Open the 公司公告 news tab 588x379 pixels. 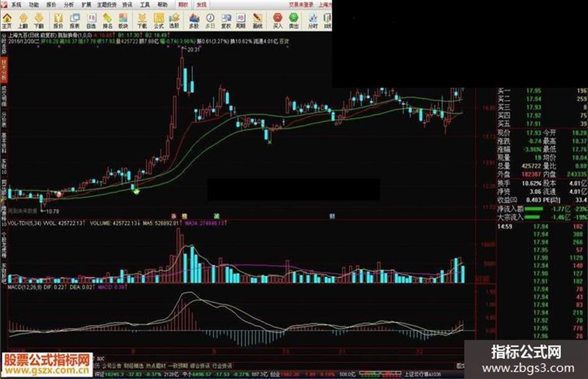112,365
